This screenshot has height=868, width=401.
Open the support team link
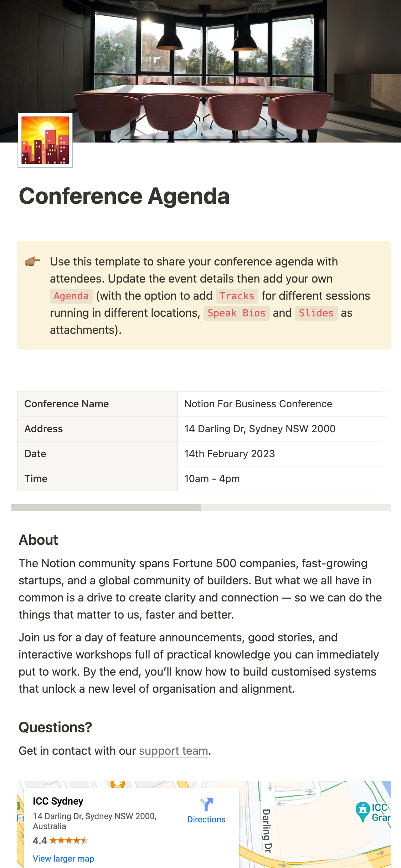point(173,751)
